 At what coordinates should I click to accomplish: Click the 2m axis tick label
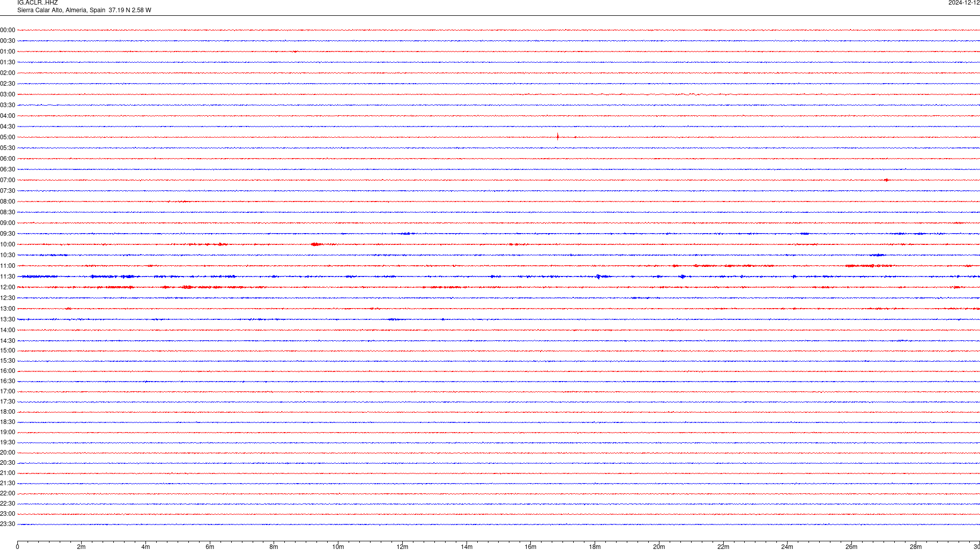(81, 547)
